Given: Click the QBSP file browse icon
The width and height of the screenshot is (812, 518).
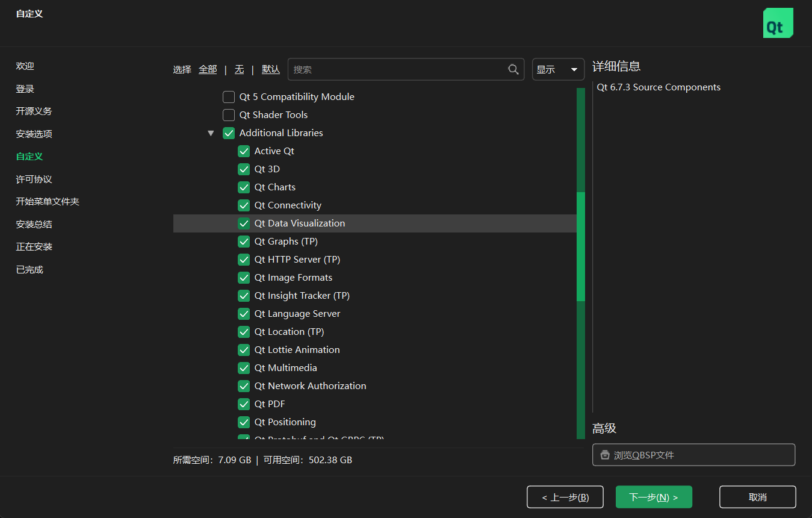Looking at the screenshot, I should 605,455.
